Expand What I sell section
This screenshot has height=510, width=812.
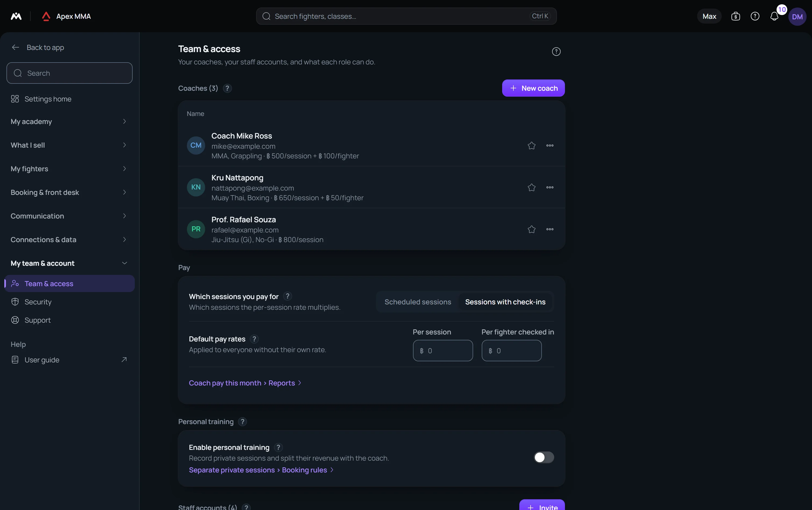tap(70, 145)
